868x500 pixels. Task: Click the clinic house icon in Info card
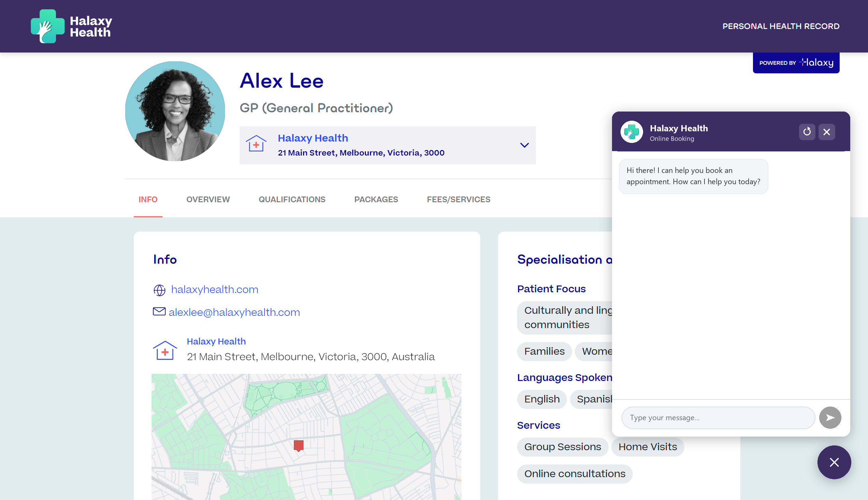tap(165, 350)
